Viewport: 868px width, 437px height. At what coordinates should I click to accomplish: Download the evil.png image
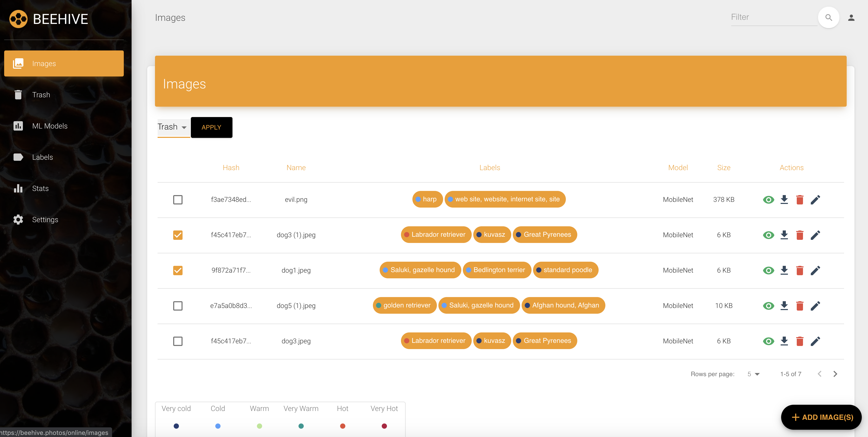pos(784,199)
